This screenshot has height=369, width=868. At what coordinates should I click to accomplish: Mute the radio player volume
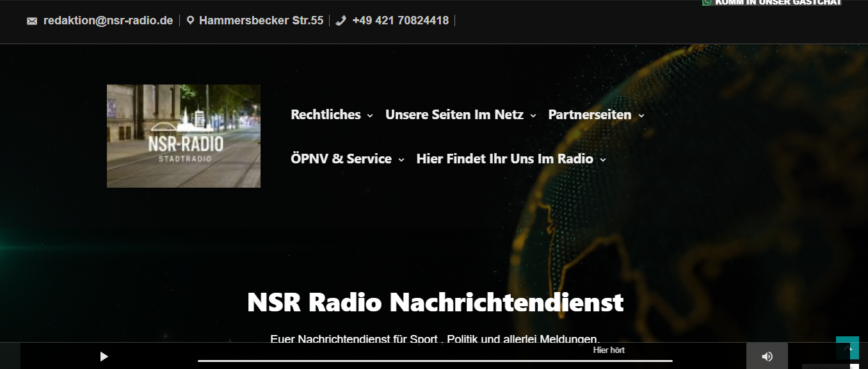[x=767, y=356]
